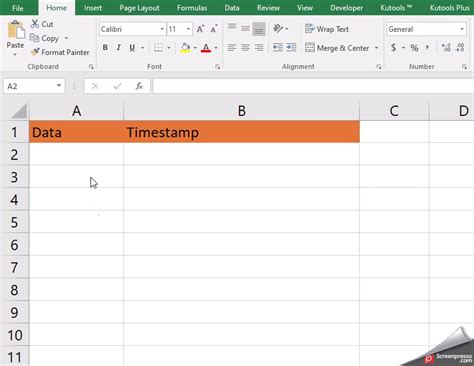Decrease decimal places
This screenshot has height=366, width=474.
[x=460, y=48]
